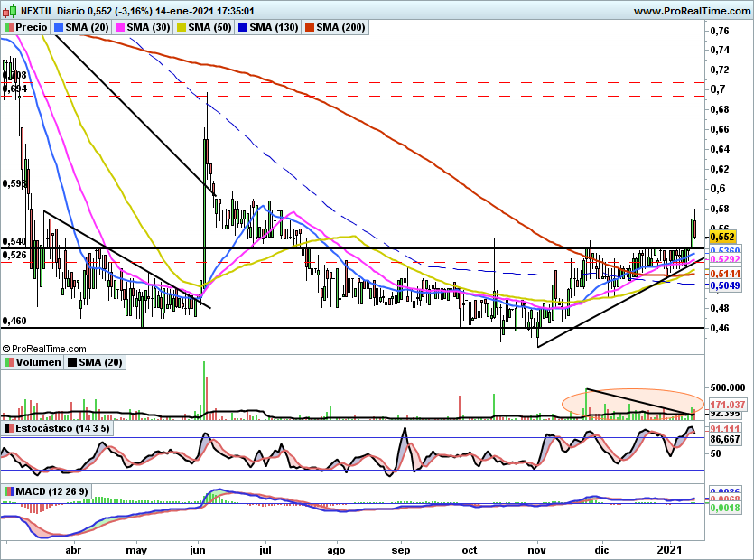Click the Estocástico indicator icon
Screen dimensions: 754x560
point(9,428)
